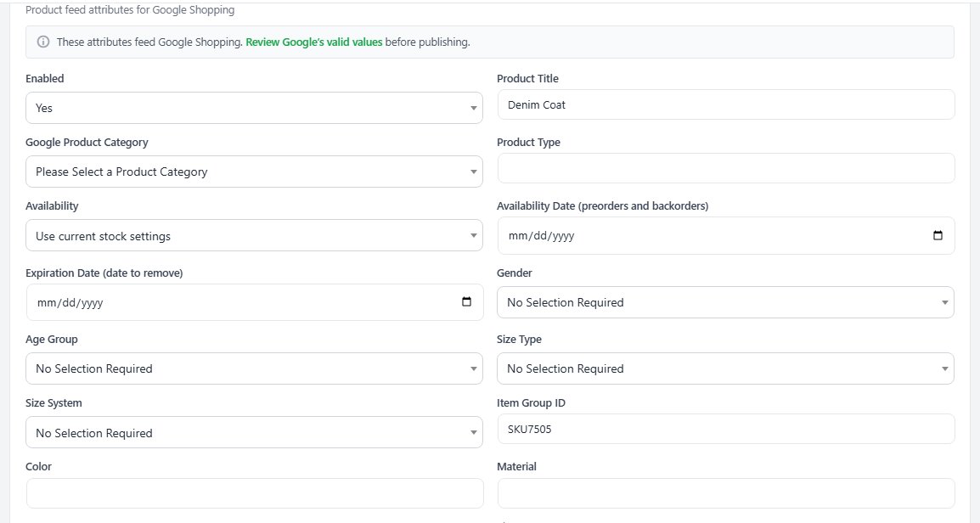
Task: Open calendar picker for Availability Date
Action: click(938, 235)
